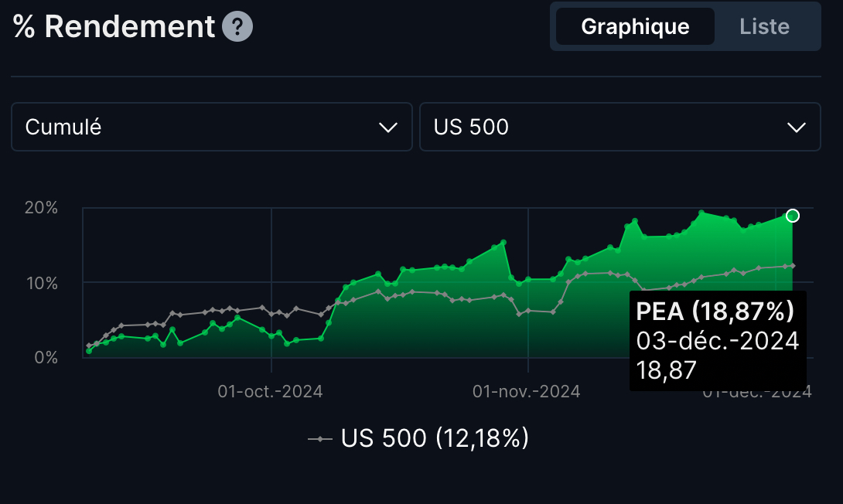Click the 01-nov.-2024 axis label
The width and height of the screenshot is (843, 504).
coord(527,391)
